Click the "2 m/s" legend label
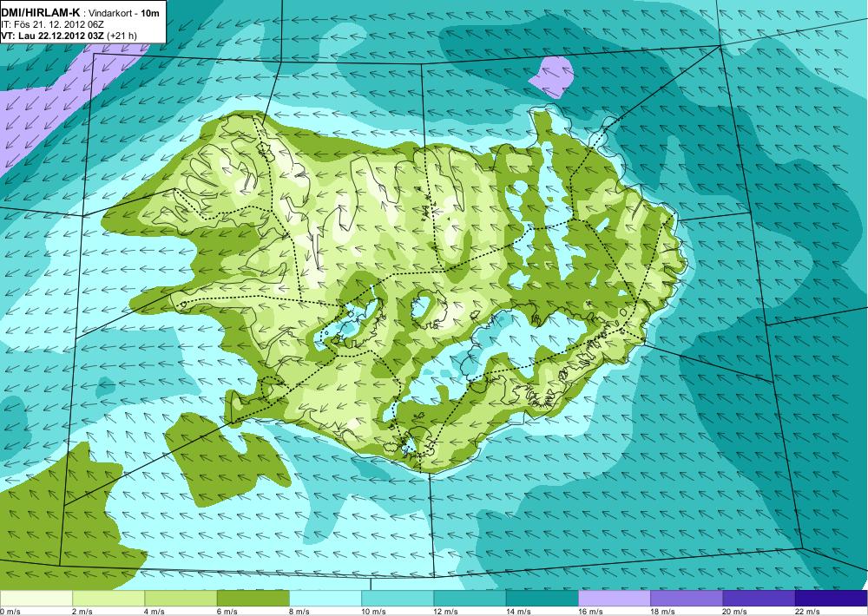The height and width of the screenshot is (616, 868). 82,612
